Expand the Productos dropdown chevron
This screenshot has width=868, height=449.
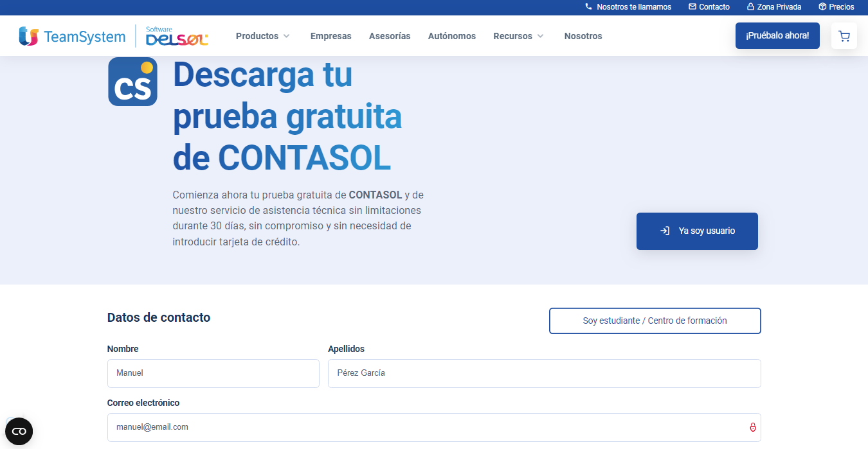coord(286,36)
